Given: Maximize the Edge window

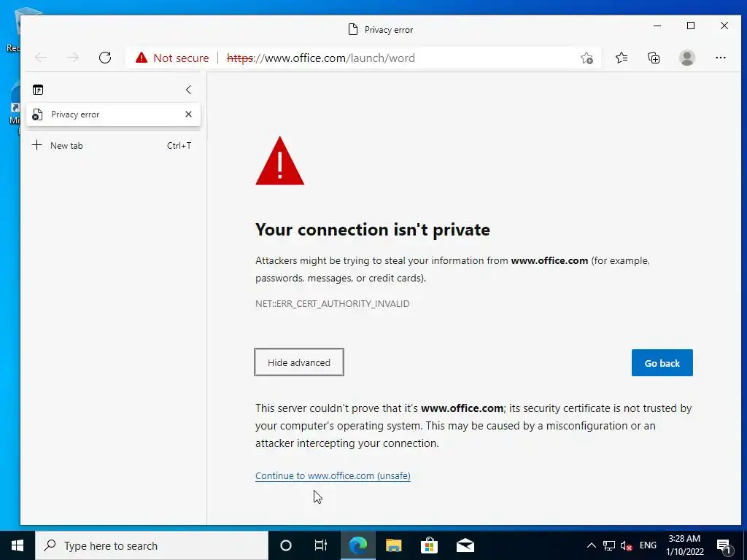Looking at the screenshot, I should [x=691, y=26].
